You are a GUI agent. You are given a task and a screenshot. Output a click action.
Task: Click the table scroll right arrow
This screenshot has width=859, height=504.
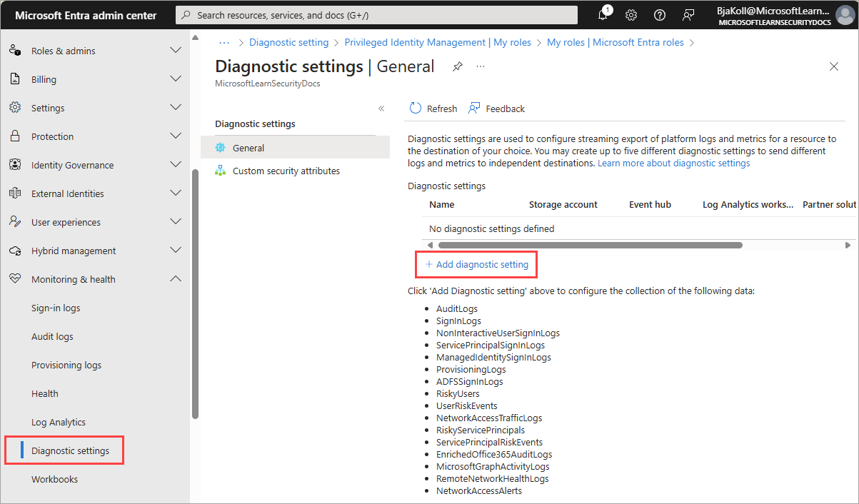[x=848, y=245]
